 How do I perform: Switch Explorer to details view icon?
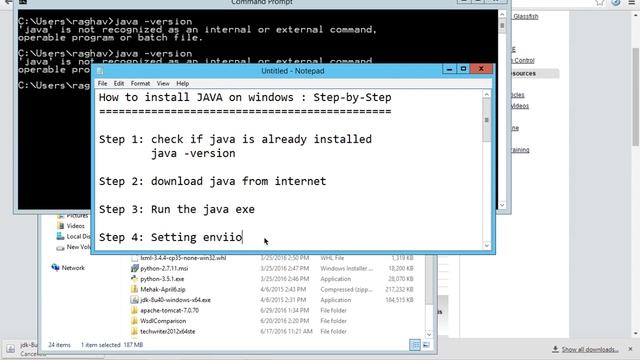(x=415, y=345)
